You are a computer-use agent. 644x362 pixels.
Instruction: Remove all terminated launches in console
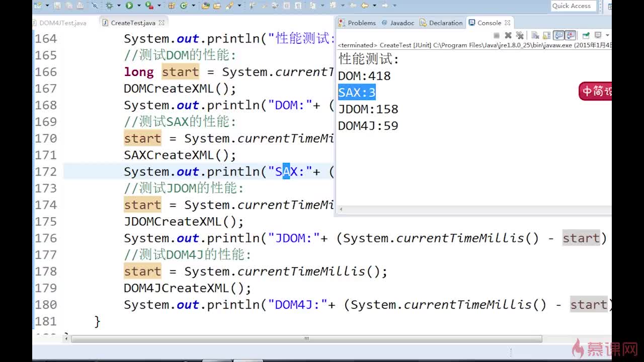pyautogui.click(x=519, y=35)
